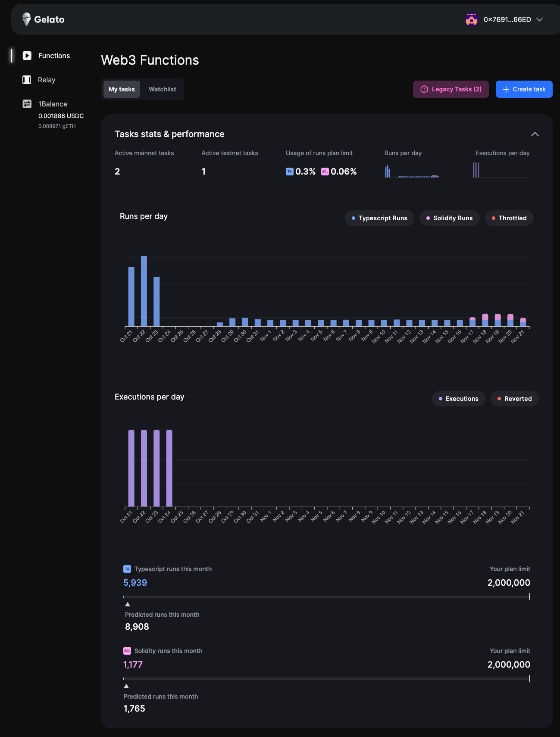The image size is (560, 737).
Task: Click the Legacy Tasks warning hexagon icon
Action: coord(424,89)
